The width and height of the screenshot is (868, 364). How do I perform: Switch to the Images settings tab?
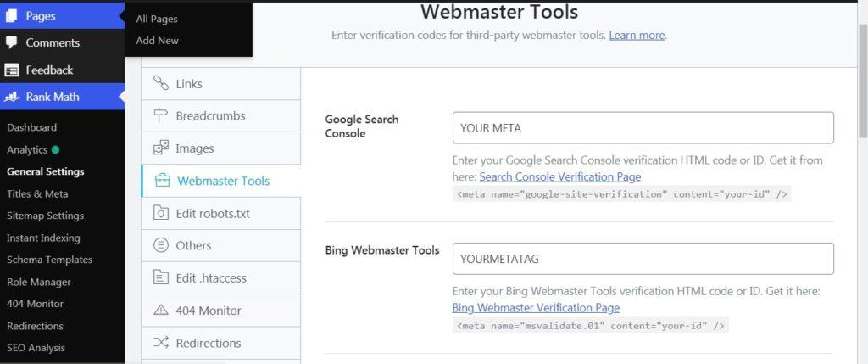click(221, 148)
